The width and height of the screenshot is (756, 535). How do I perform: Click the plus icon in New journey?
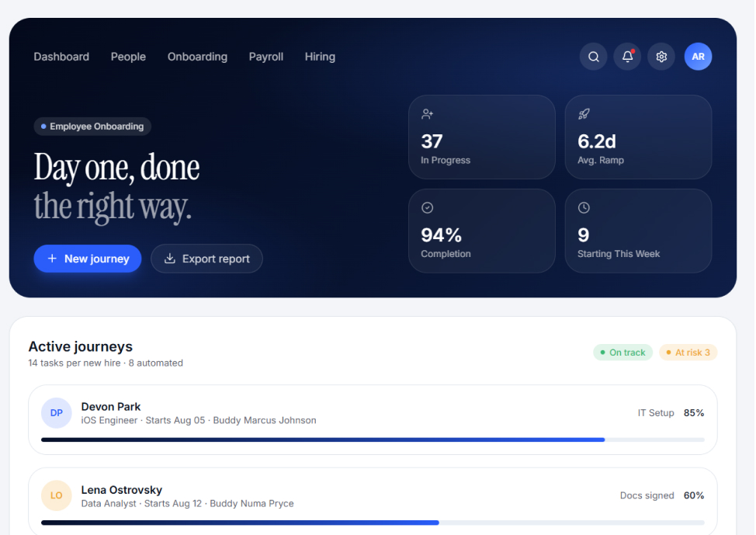tap(52, 259)
